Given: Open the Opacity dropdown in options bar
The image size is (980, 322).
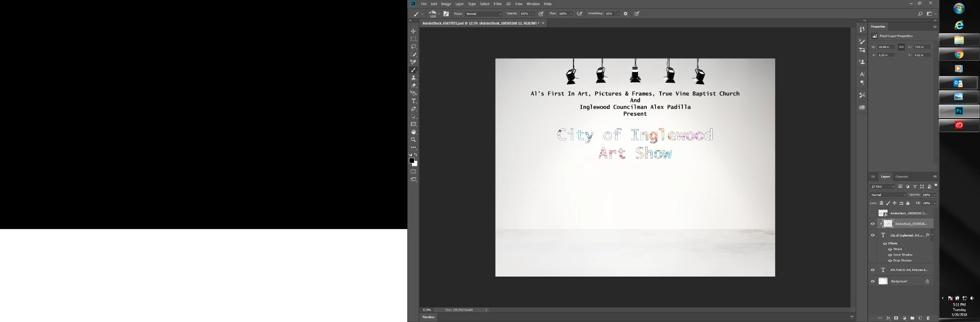Looking at the screenshot, I should tap(533, 14).
